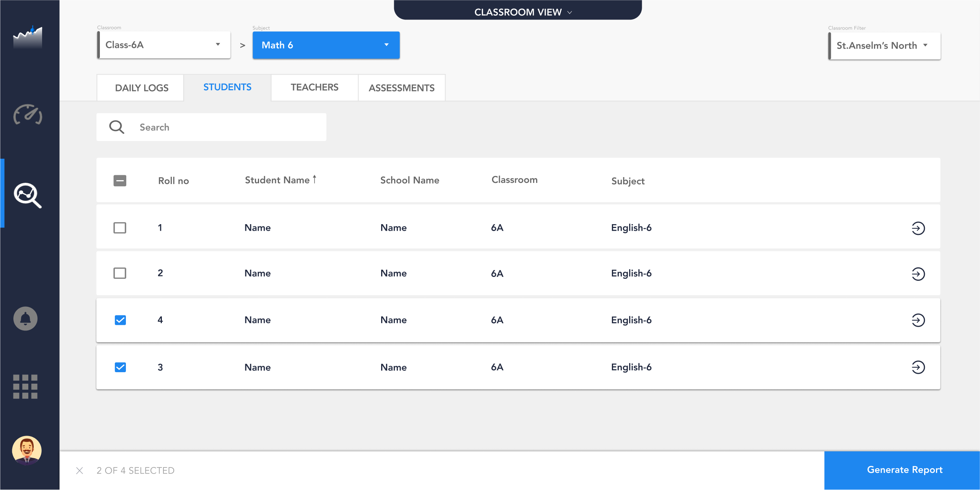This screenshot has width=980, height=490.
Task: Switch to the Daily Logs tab
Action: [x=142, y=88]
